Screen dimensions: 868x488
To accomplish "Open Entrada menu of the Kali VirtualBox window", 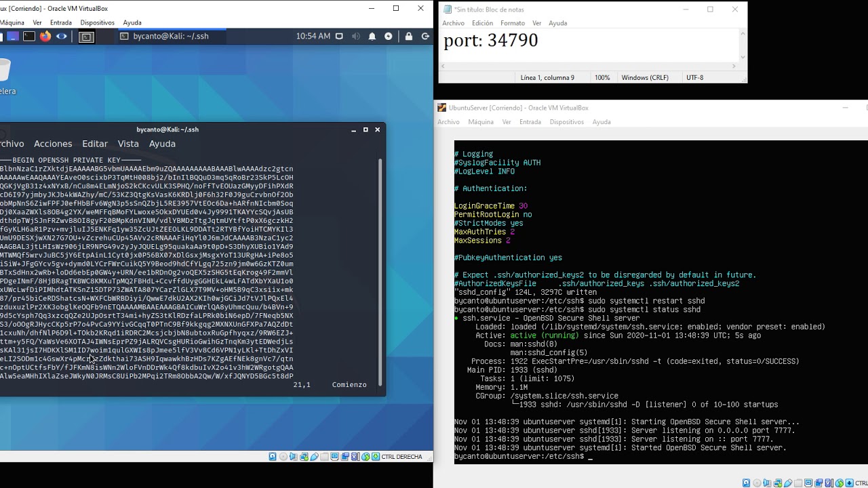I will point(61,22).
